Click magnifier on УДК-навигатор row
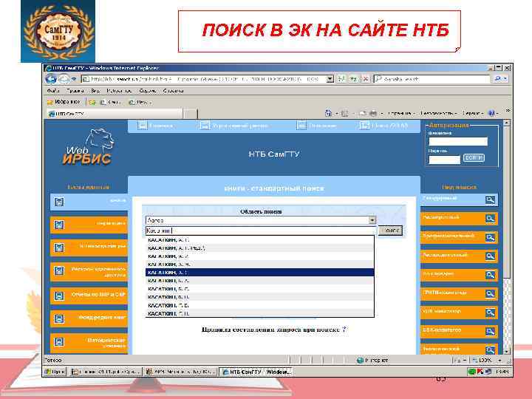 tap(490, 313)
